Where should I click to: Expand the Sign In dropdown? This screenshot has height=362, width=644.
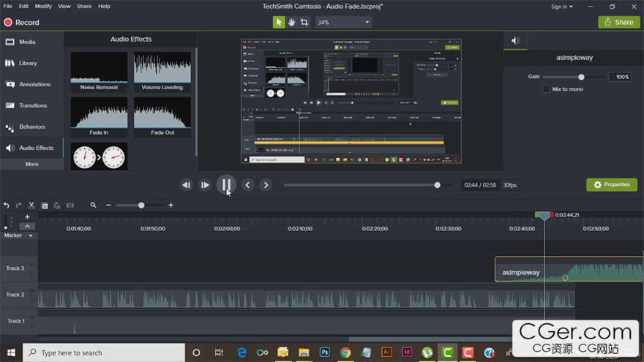tap(562, 7)
